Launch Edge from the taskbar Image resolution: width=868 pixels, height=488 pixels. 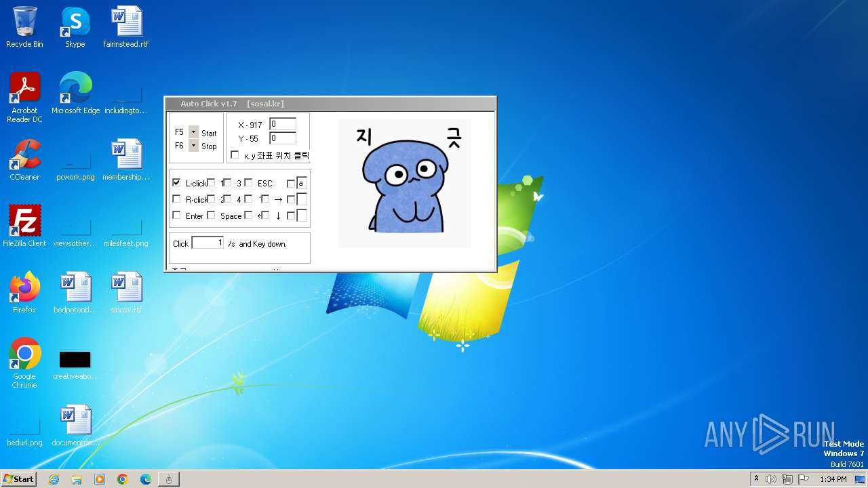146,479
